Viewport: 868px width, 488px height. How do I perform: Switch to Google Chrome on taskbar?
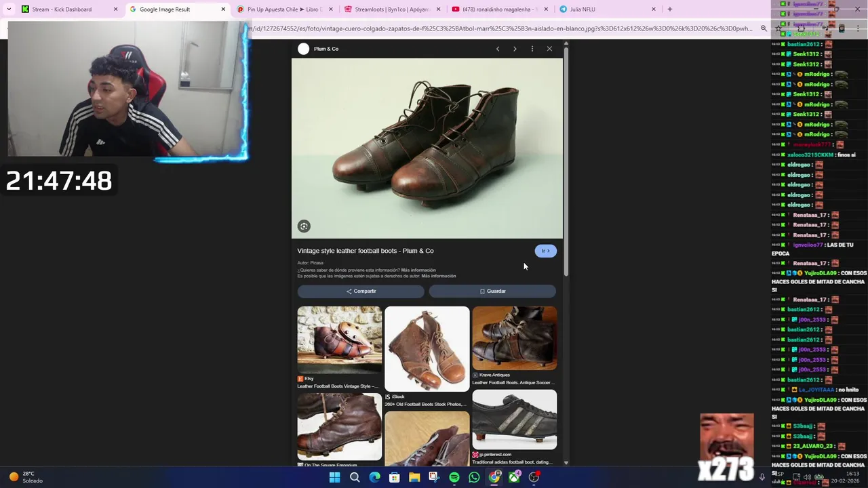[494, 477]
